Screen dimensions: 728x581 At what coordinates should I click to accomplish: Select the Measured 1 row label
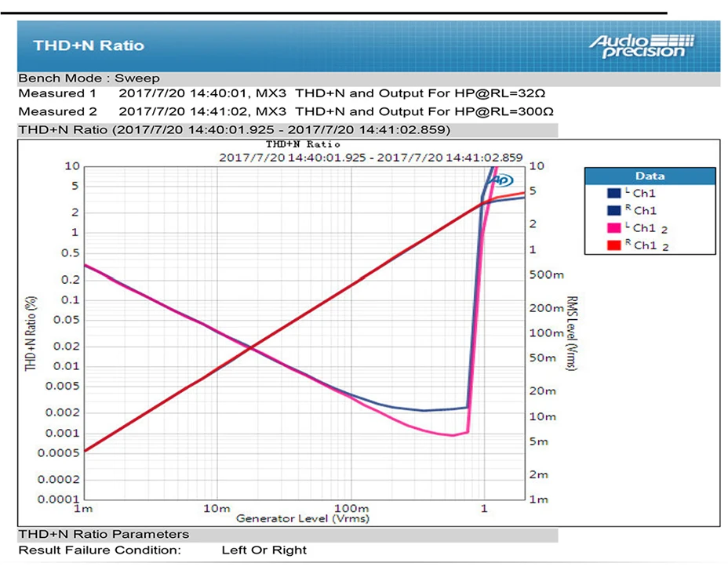click(x=57, y=93)
